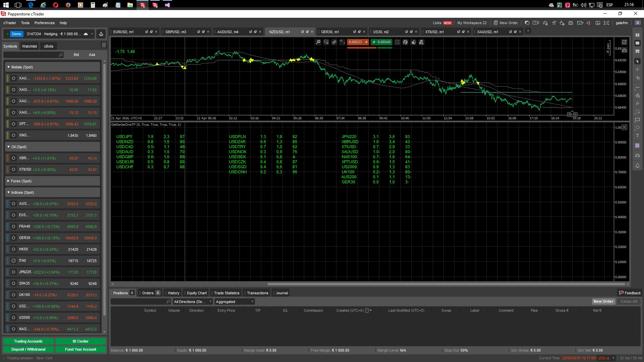Toggle the side panel layout icon
644x362 pixels.
click(x=598, y=23)
